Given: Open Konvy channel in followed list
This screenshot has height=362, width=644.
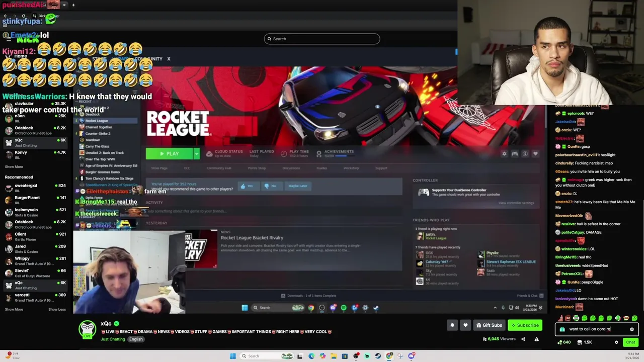Looking at the screenshot, I should pos(35,155).
